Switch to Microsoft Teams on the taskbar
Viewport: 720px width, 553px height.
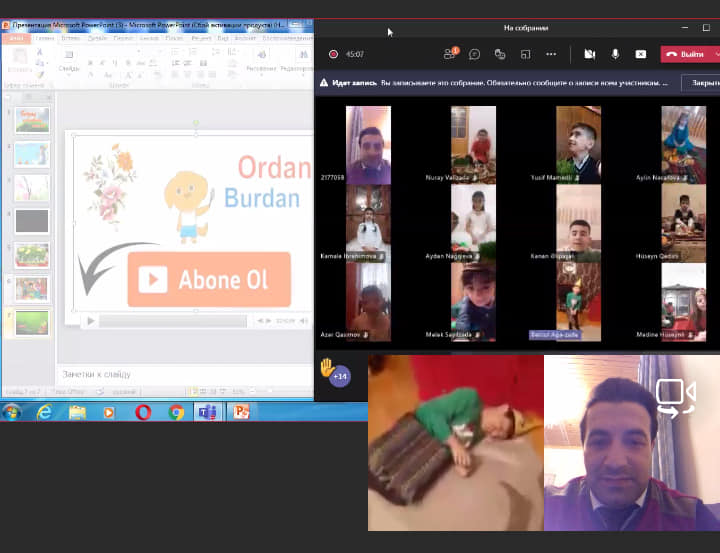click(208, 412)
